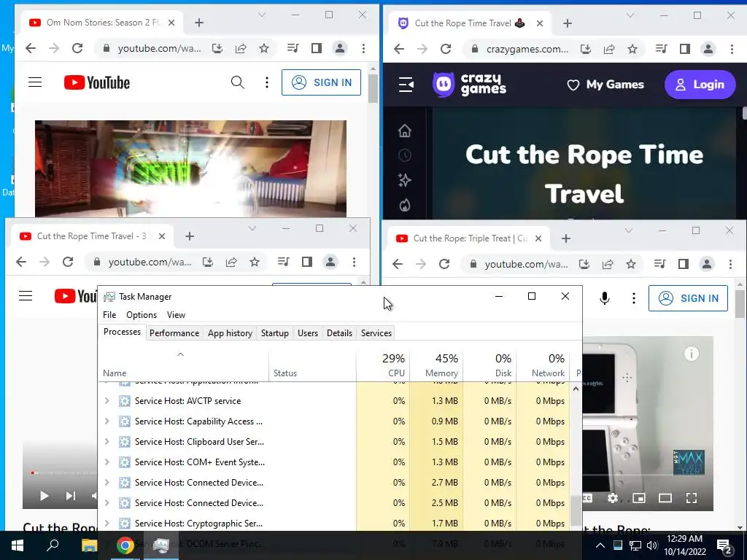Toggle side panel in crazygames window

pyautogui.click(x=684, y=49)
